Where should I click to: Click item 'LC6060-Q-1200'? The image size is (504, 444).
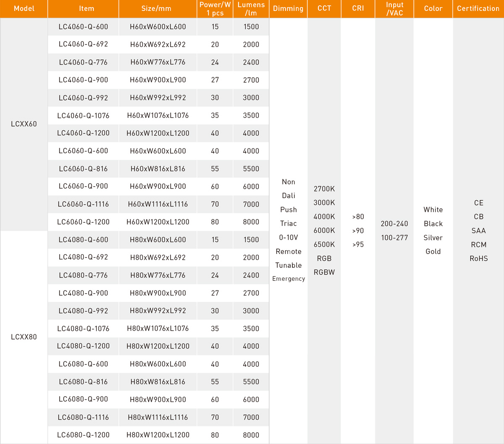84,222
